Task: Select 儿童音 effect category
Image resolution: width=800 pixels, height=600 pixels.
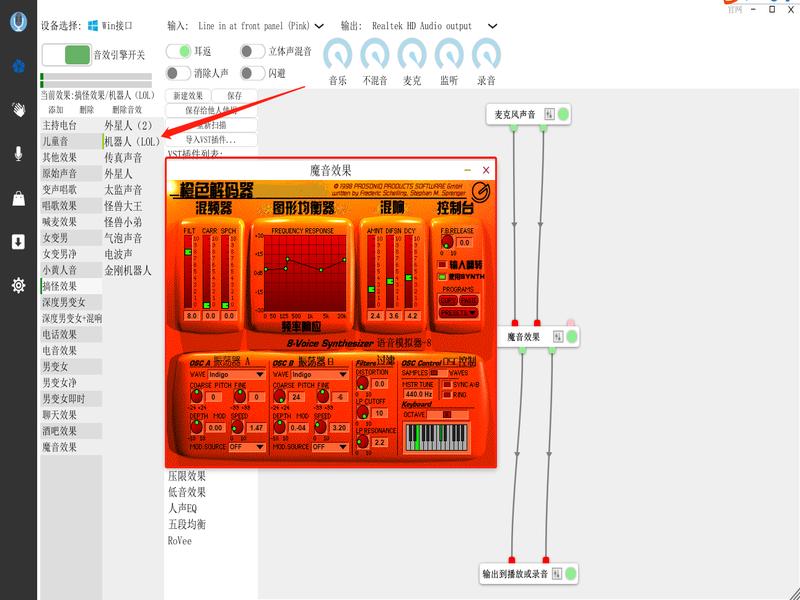Action: [x=71, y=141]
